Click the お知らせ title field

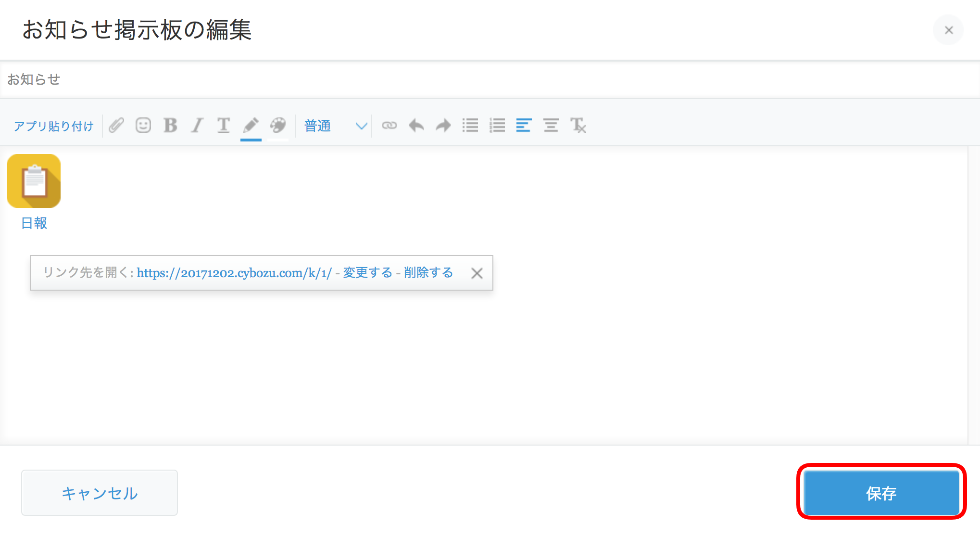tap(490, 79)
